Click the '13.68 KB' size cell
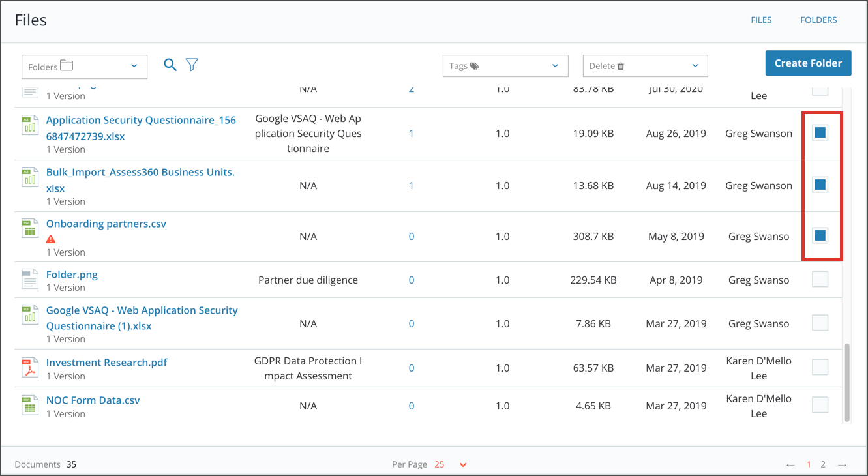This screenshot has height=476, width=868. (x=593, y=186)
